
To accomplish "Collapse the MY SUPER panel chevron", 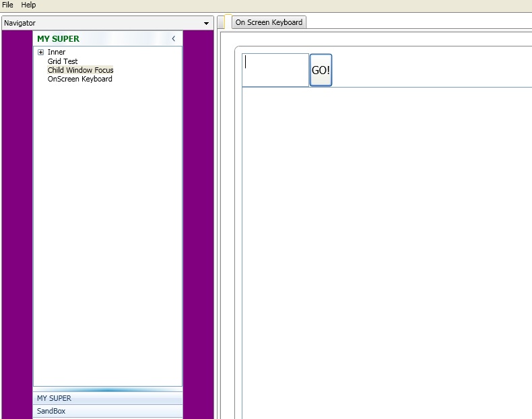I will 173,38.
